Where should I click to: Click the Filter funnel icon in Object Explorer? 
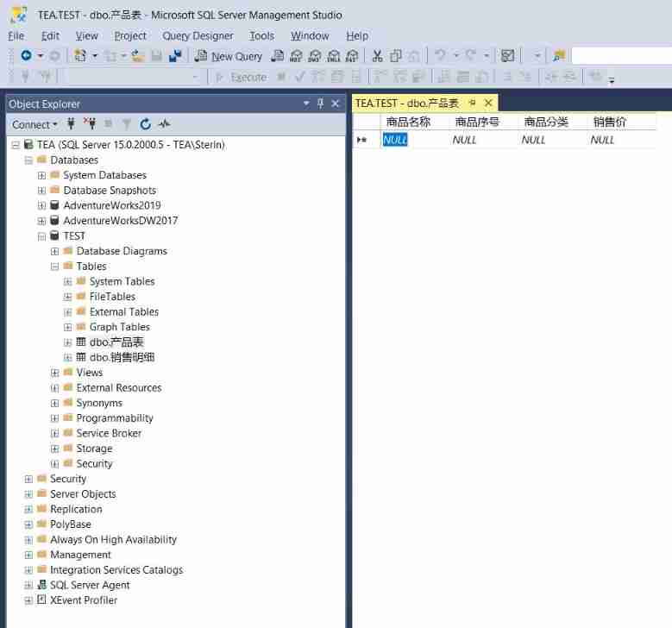click(x=127, y=124)
